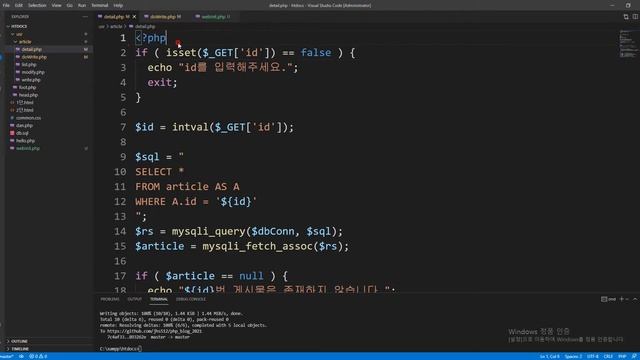Click breadcrumb segment 'article'
The image size is (640, 360).
pos(116,27)
